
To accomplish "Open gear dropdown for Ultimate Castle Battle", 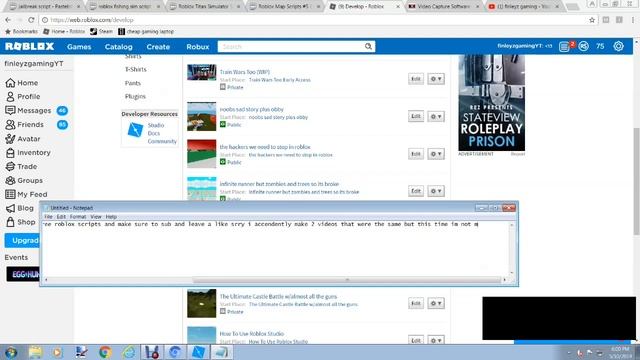I will [x=436, y=303].
